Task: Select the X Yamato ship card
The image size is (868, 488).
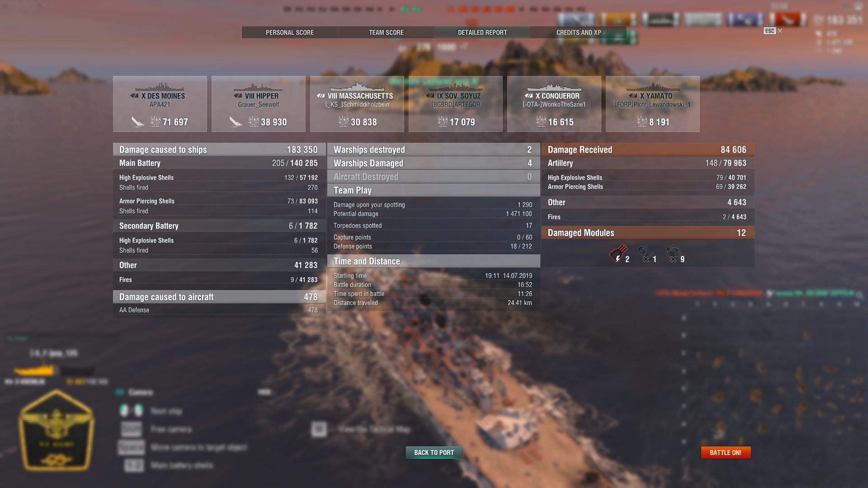Action: point(653,104)
